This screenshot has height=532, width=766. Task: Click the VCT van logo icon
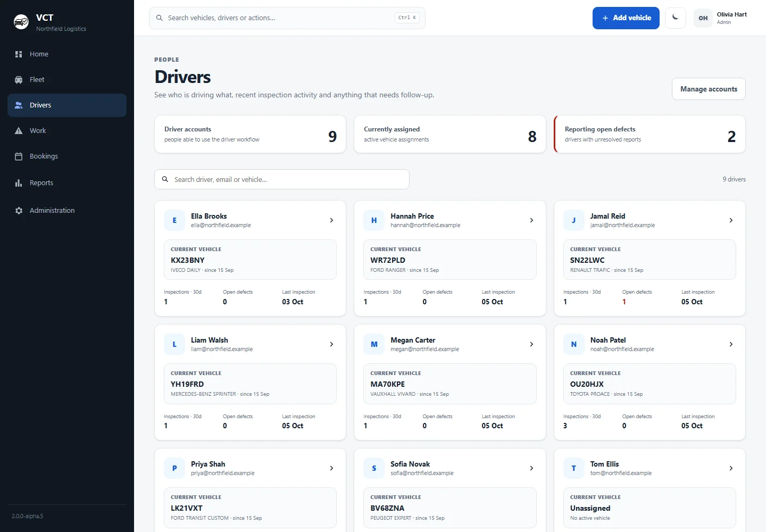point(21,22)
